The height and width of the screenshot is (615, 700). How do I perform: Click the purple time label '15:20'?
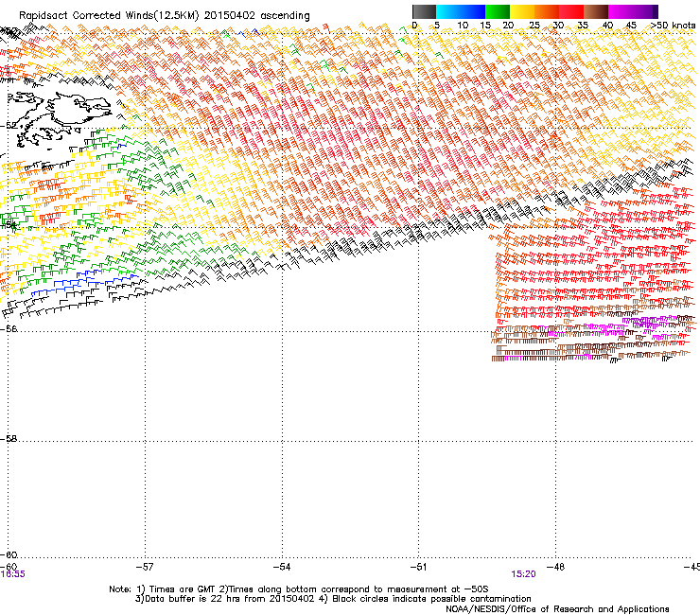point(523,574)
